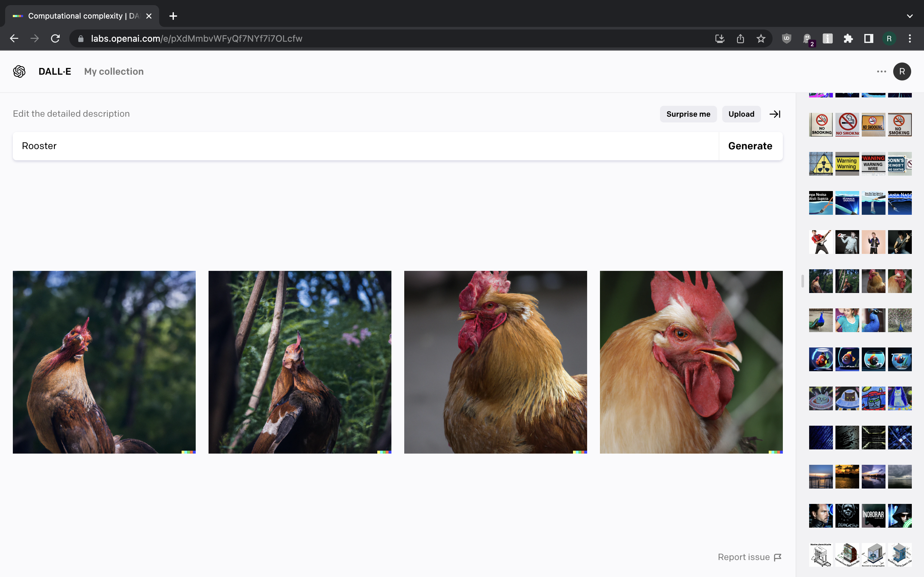The image size is (924, 577).
Task: Select the No Smoking sign history thumbnail
Action: click(821, 125)
